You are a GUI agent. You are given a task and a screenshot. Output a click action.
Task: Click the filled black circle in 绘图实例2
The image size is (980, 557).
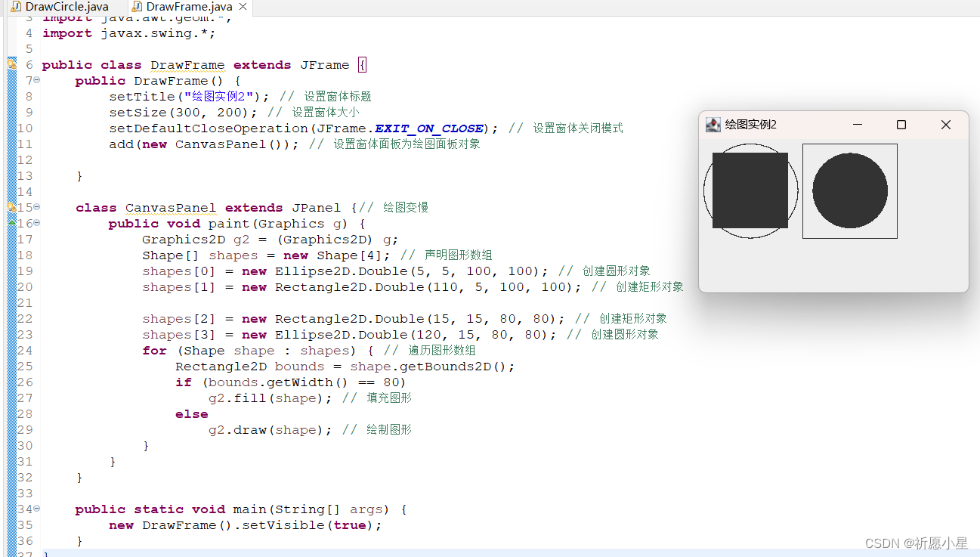(x=849, y=190)
